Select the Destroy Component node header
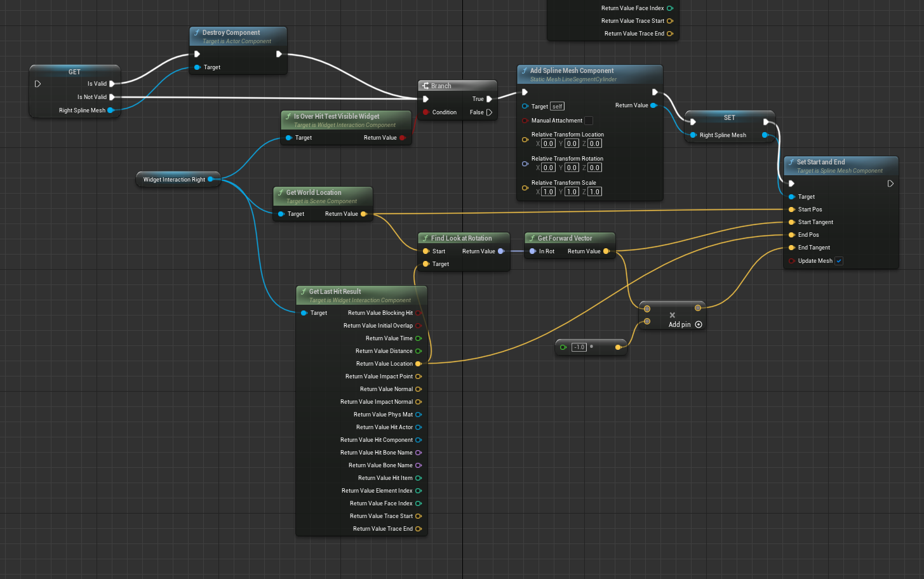 [231, 33]
